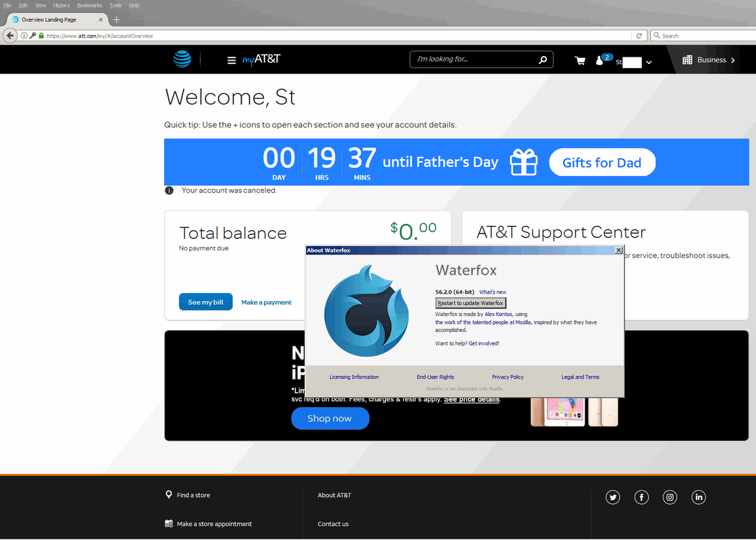Open the hamburger menu beside myAT&T
This screenshot has height=540, width=756.
pyautogui.click(x=232, y=60)
